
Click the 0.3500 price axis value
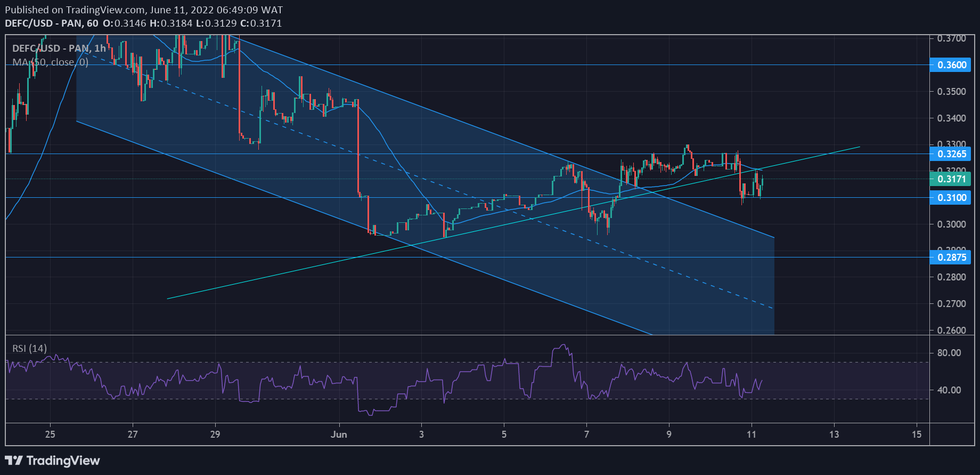pos(952,92)
